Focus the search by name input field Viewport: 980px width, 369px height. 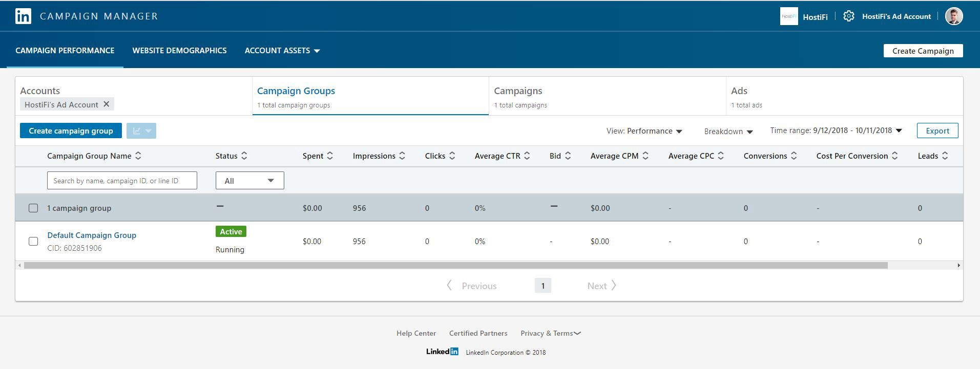tap(122, 180)
